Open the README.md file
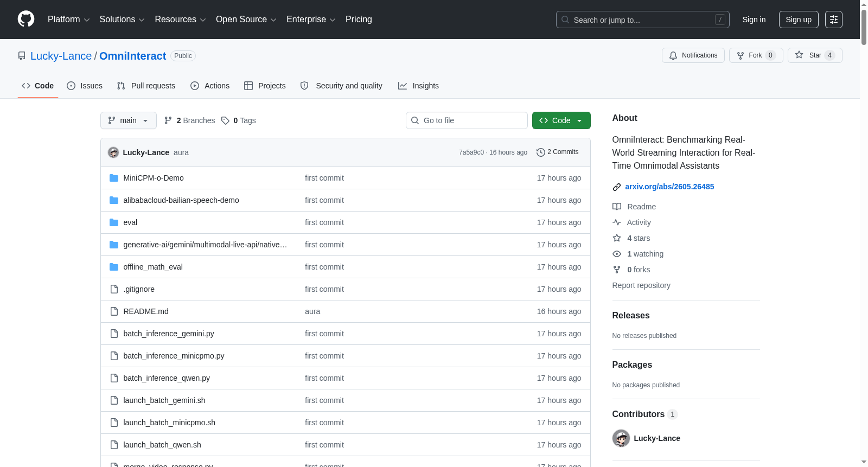868x467 pixels. click(146, 311)
